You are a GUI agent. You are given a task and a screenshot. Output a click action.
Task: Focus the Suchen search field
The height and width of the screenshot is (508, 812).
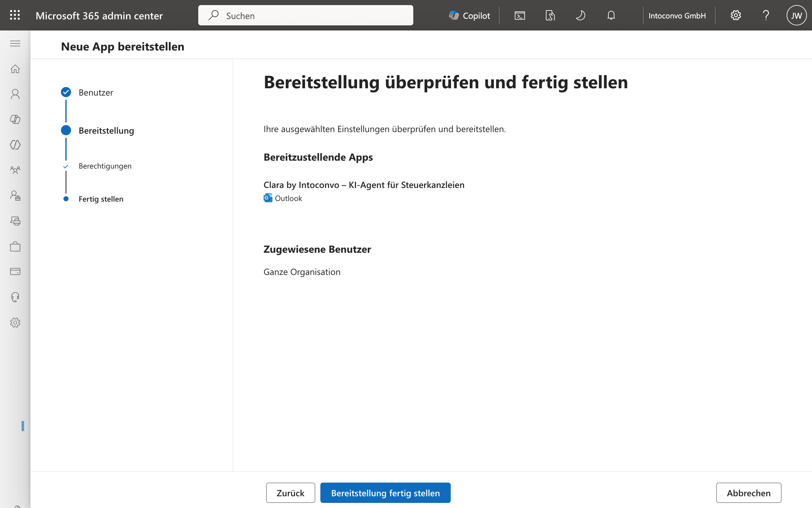click(305, 16)
